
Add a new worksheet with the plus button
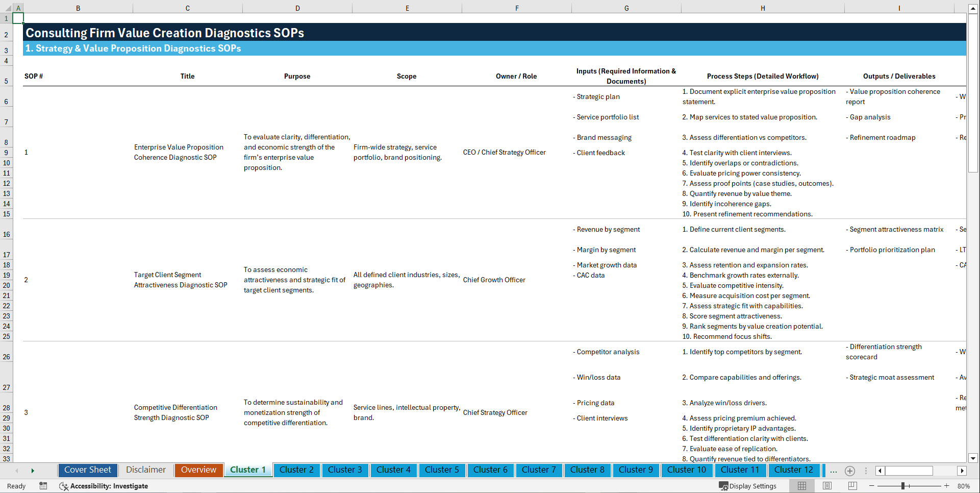coord(850,471)
